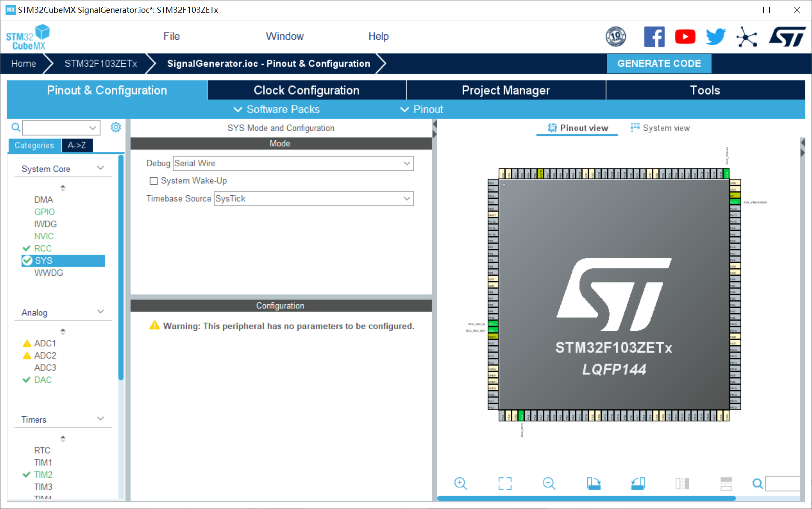Click the ADC1 warning icon
The height and width of the screenshot is (509, 812).
pos(27,344)
